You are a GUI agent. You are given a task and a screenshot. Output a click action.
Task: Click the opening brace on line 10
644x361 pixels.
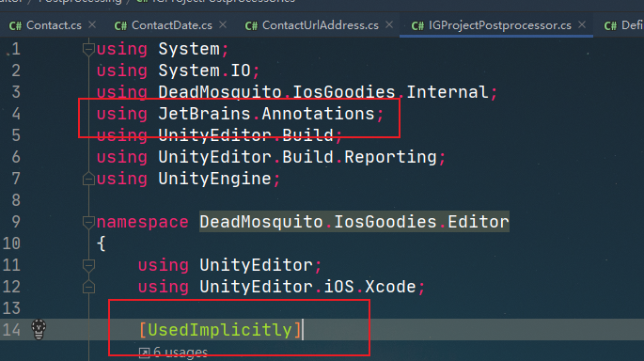pyautogui.click(x=101, y=243)
